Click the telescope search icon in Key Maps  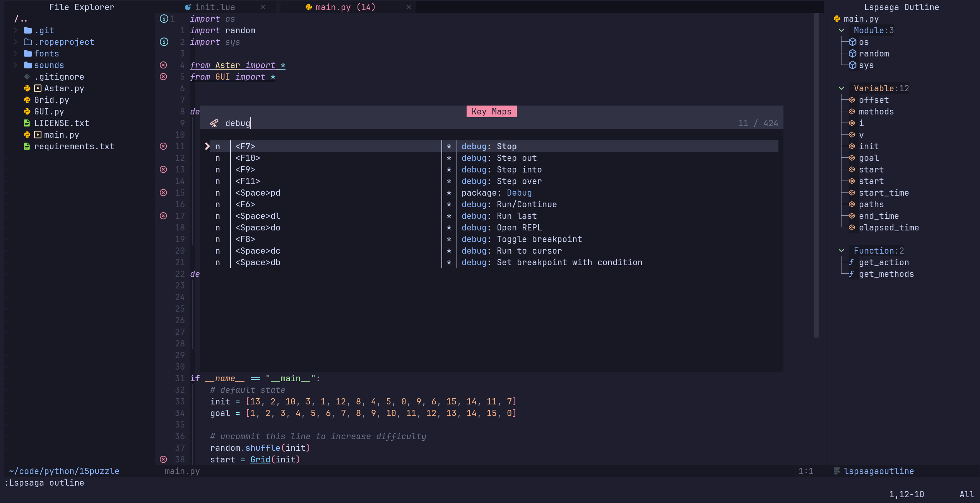[x=214, y=123]
